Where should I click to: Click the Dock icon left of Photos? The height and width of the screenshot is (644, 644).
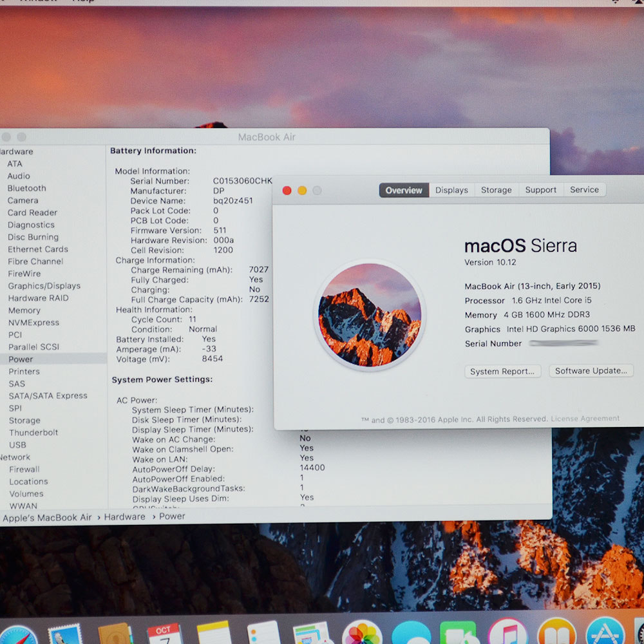click(312, 633)
